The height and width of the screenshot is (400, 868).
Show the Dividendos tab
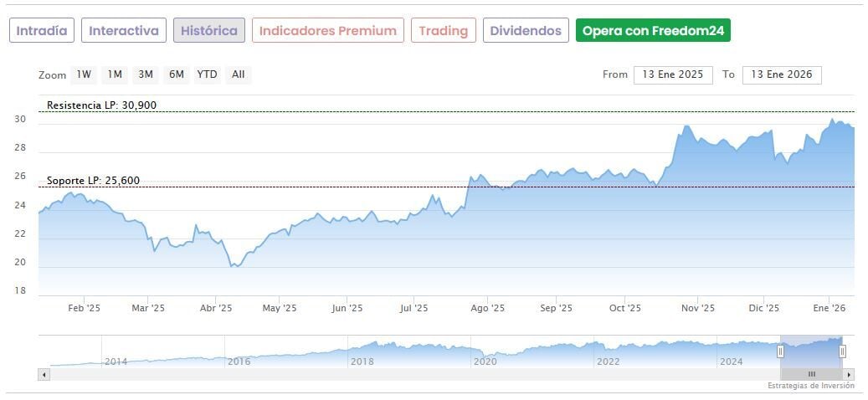click(x=526, y=31)
